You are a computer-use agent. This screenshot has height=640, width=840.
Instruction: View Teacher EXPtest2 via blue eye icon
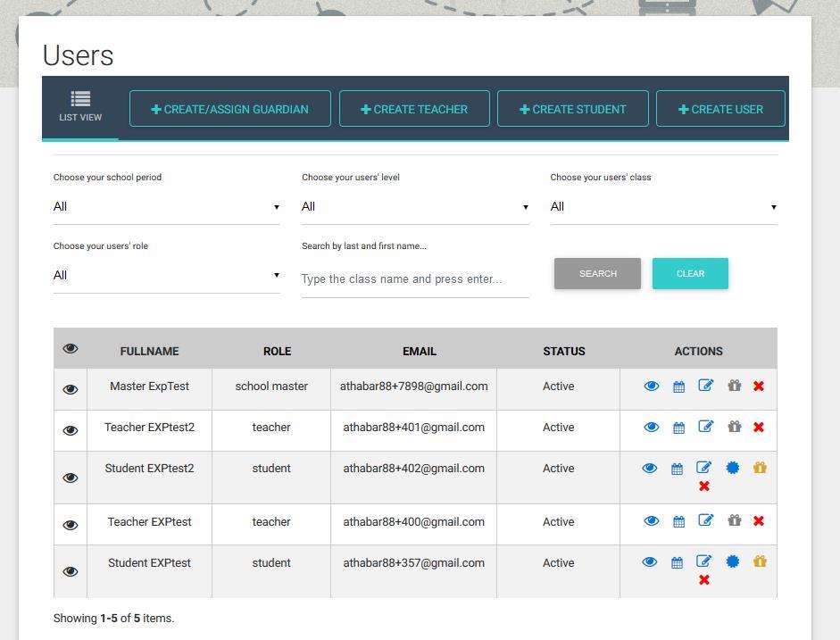click(652, 427)
